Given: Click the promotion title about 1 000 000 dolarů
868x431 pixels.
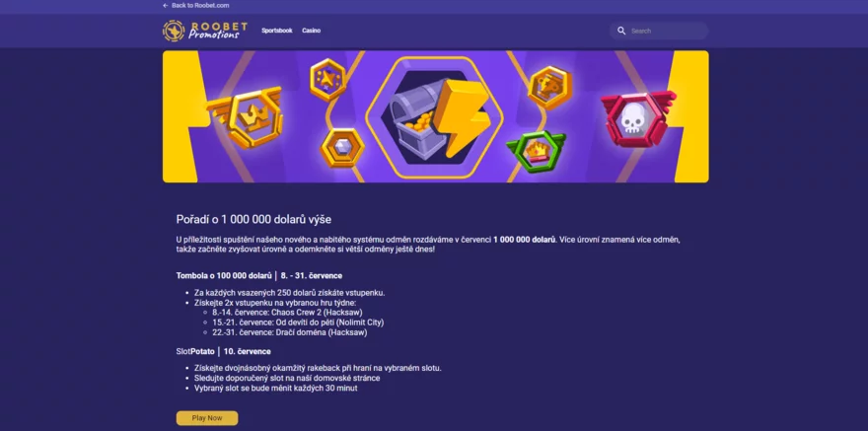Looking at the screenshot, I should [253, 220].
